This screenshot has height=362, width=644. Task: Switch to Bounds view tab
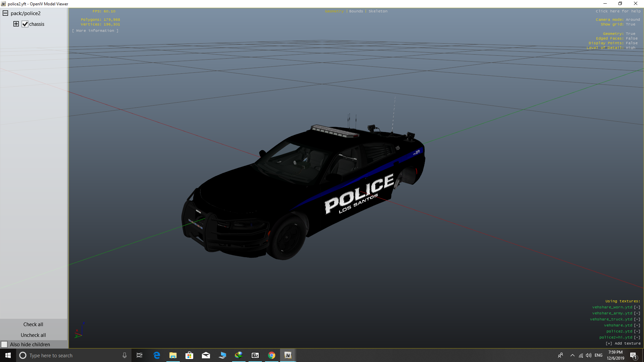click(x=356, y=11)
